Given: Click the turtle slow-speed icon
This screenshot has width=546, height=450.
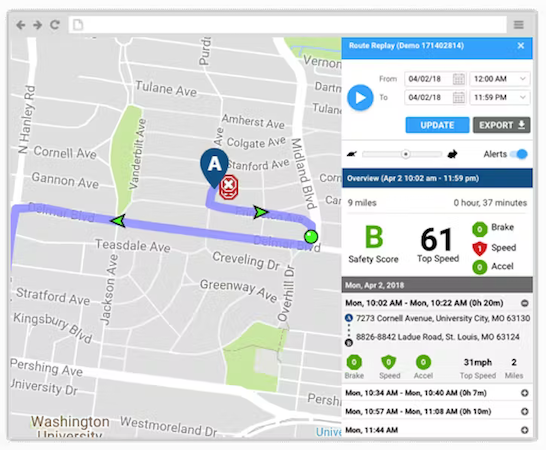Looking at the screenshot, I should pyautogui.click(x=352, y=154).
